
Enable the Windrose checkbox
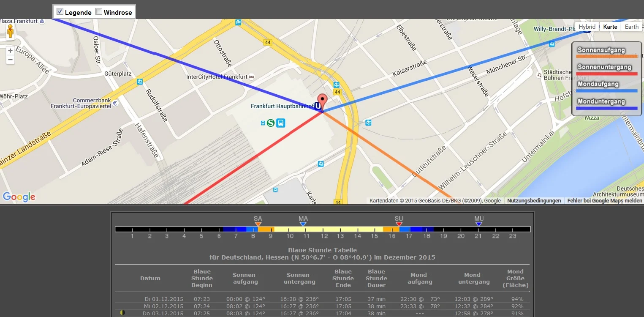[99, 12]
